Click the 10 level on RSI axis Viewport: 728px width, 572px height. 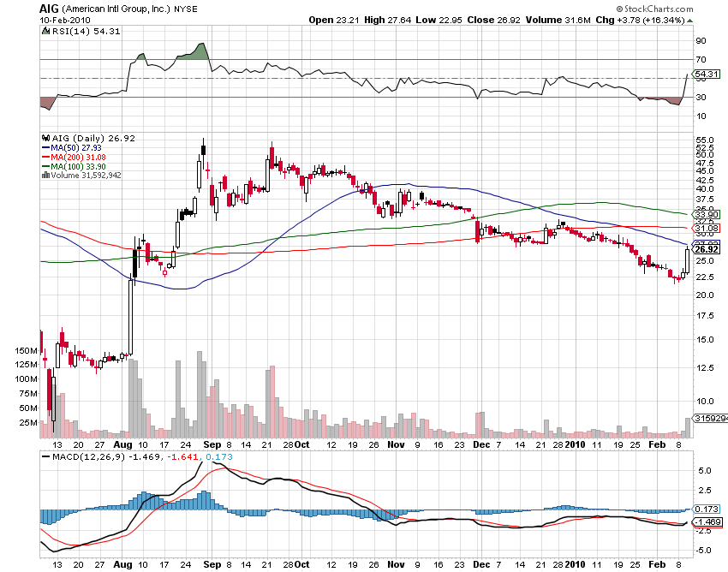click(701, 116)
